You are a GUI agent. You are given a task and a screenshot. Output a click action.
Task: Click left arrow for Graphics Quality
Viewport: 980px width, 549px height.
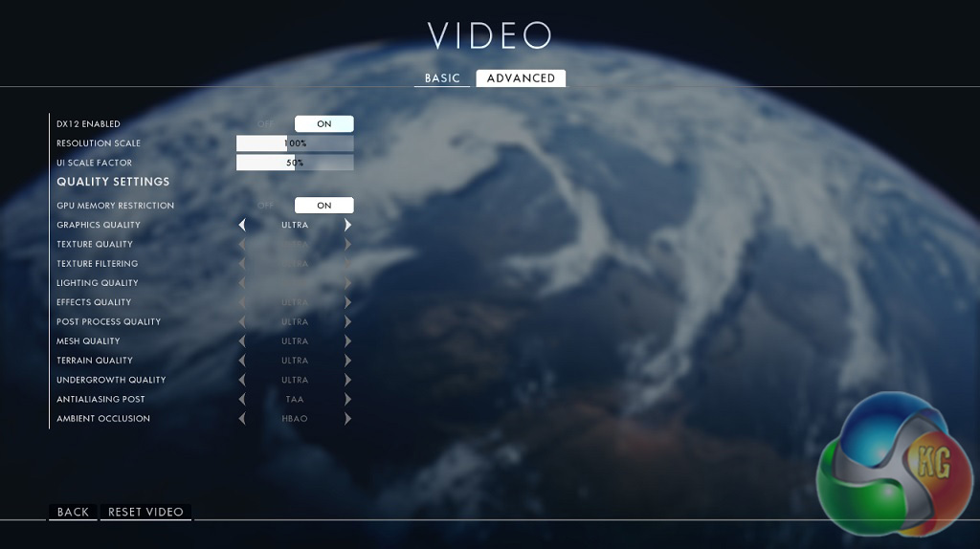pyautogui.click(x=242, y=225)
